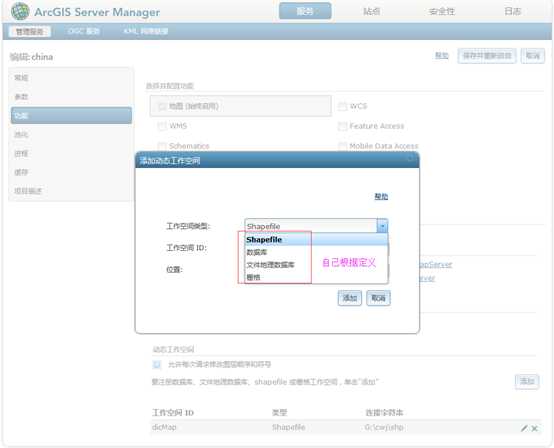The image size is (554, 448).
Task: Close the 添加动态工作空间 dialog
Action: pyautogui.click(x=410, y=159)
